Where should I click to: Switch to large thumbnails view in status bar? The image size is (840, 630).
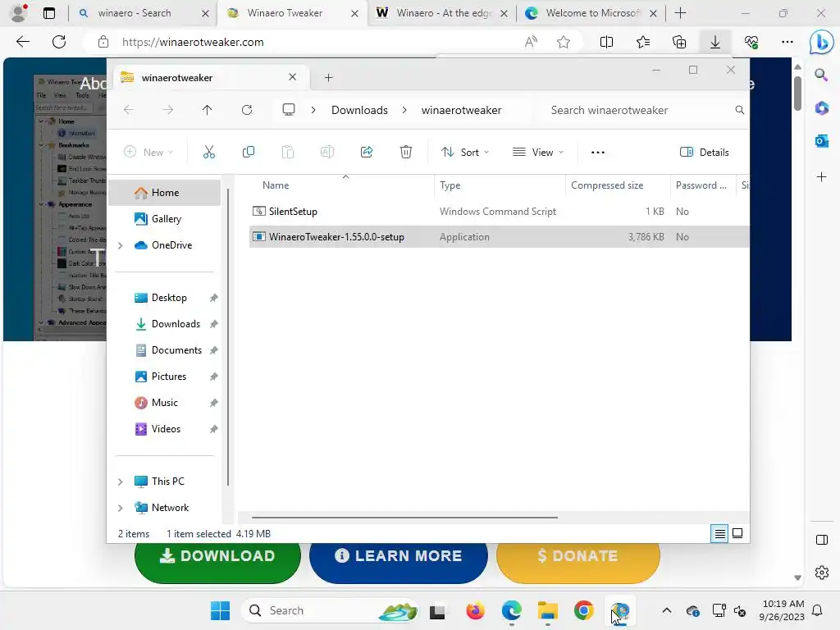tap(737, 533)
